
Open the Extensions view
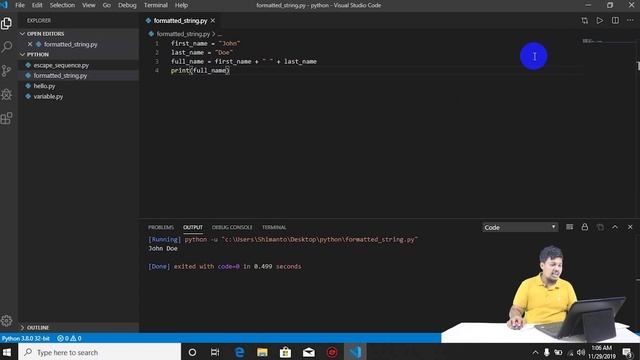tap(7, 118)
